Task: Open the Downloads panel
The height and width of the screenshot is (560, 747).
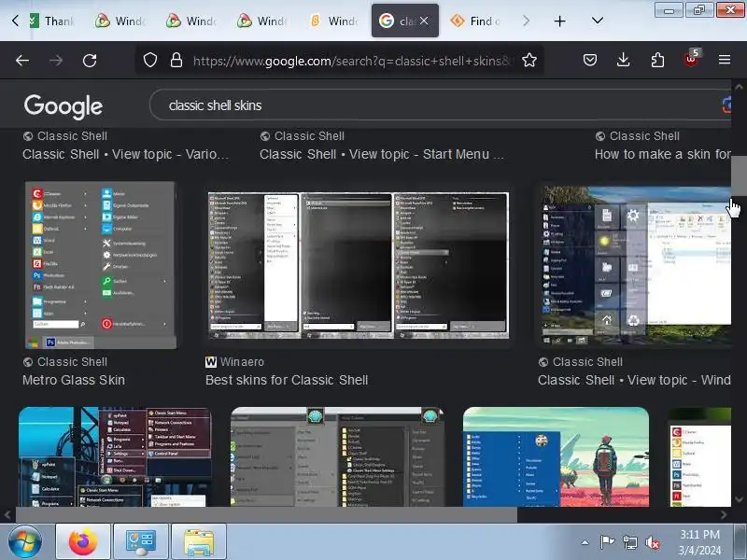Action: pos(623,60)
